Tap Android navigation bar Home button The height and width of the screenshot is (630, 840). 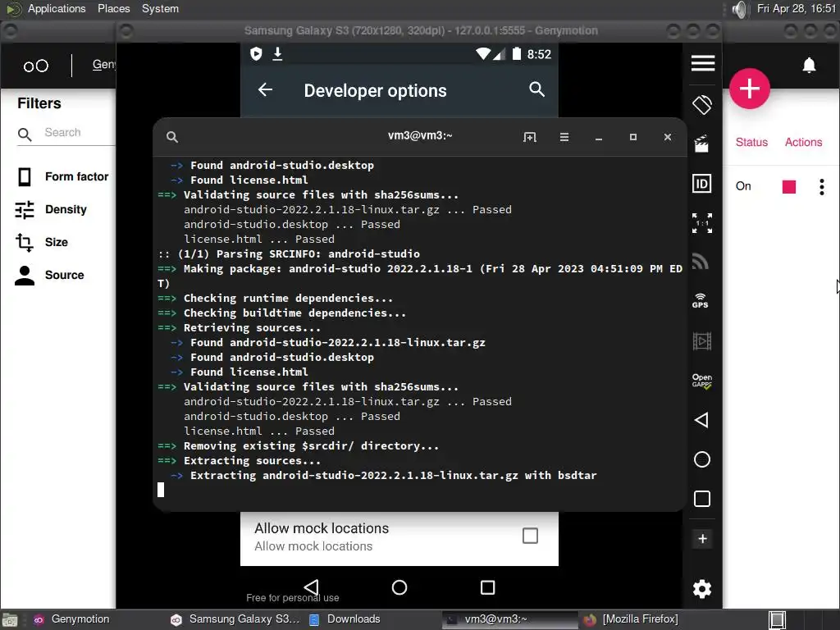pyautogui.click(x=399, y=587)
